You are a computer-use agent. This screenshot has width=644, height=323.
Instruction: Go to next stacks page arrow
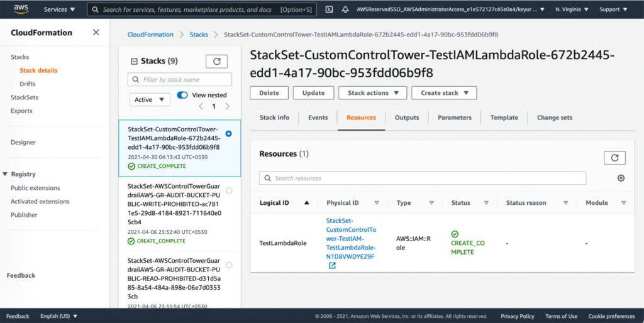click(228, 106)
